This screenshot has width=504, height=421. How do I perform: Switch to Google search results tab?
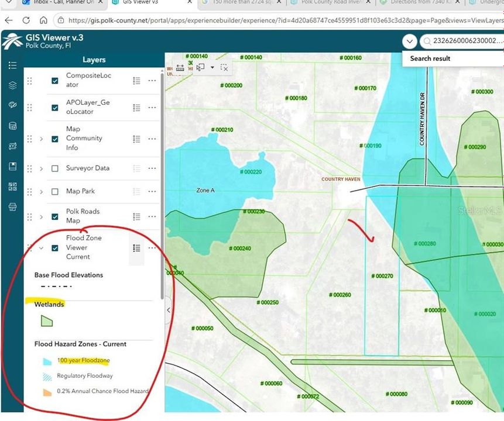[x=241, y=2]
